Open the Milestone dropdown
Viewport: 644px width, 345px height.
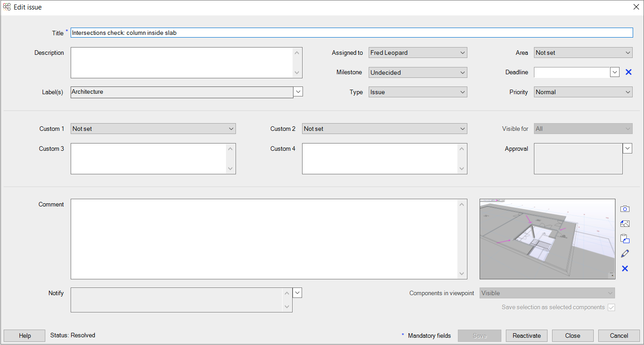coord(418,72)
